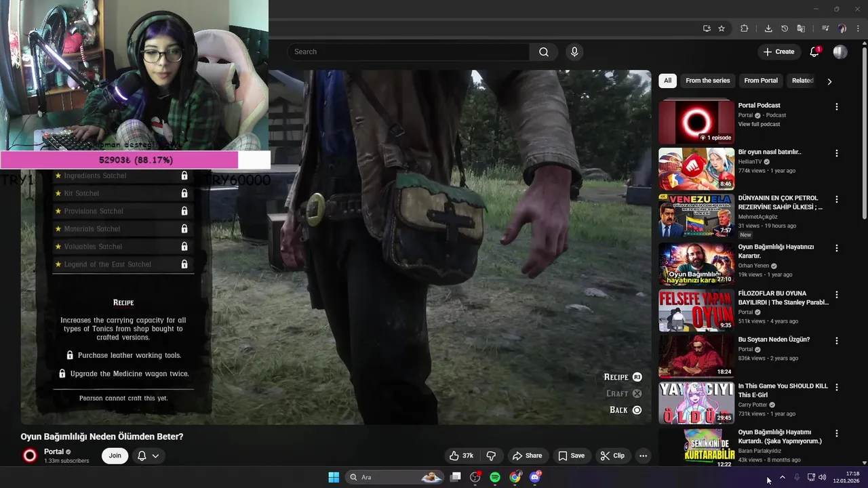Image resolution: width=868 pixels, height=488 pixels.
Task: Open options menu for Venezuela petrol video
Action: coord(837,199)
